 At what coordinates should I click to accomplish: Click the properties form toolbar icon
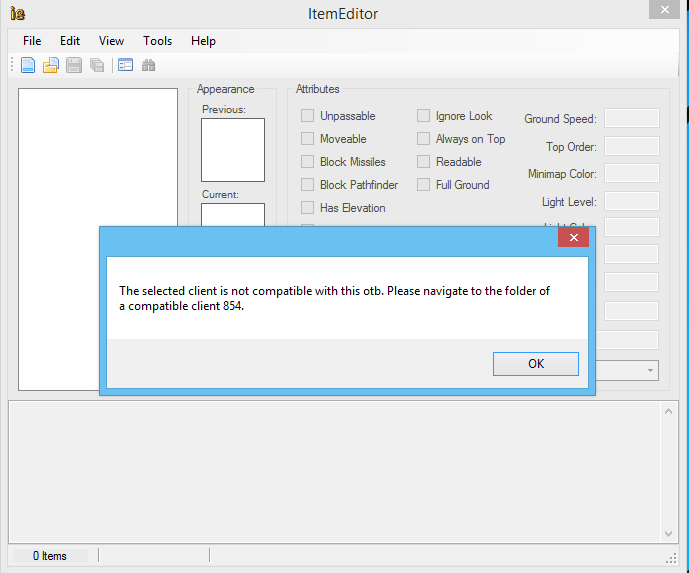(125, 65)
